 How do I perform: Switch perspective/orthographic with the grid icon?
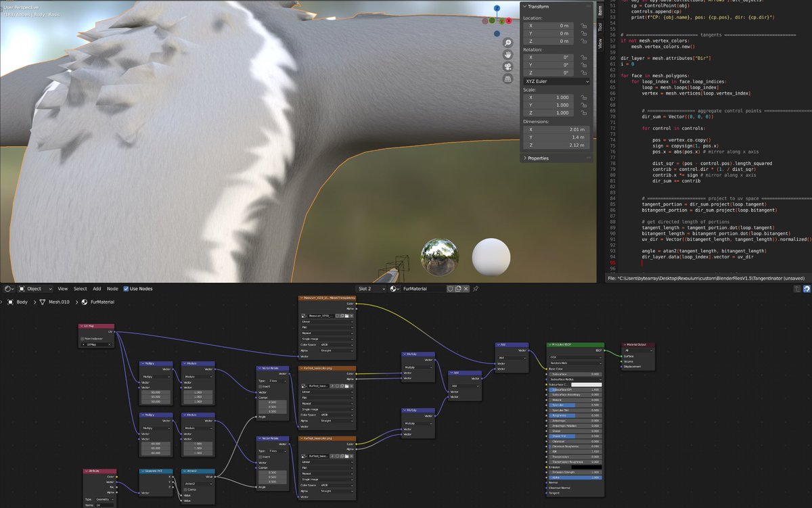tap(507, 78)
